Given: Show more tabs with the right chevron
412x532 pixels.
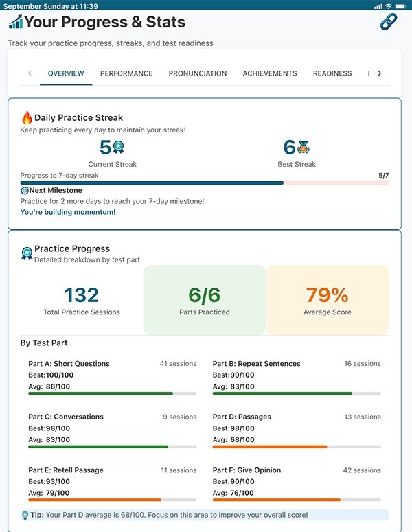Looking at the screenshot, I should click(380, 73).
